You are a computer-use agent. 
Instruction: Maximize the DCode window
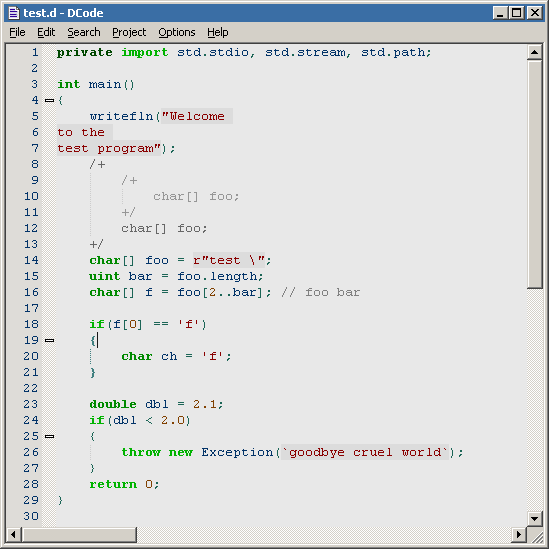point(516,13)
